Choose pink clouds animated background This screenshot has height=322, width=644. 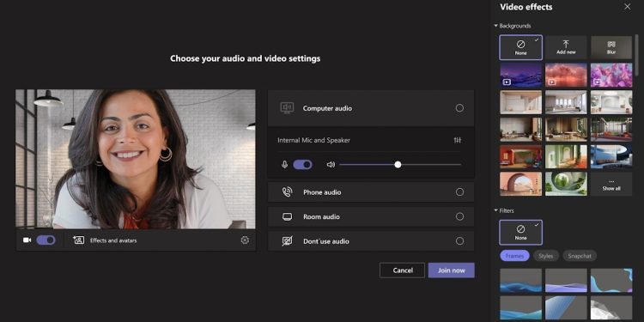pos(566,75)
